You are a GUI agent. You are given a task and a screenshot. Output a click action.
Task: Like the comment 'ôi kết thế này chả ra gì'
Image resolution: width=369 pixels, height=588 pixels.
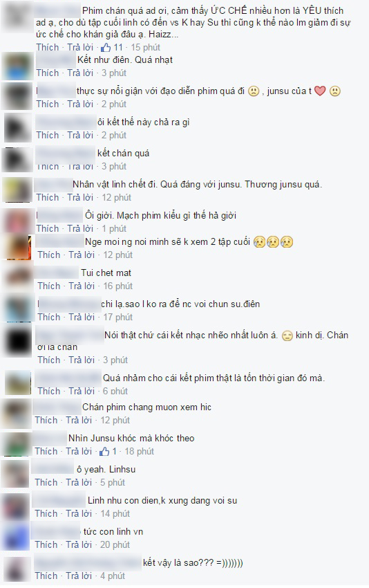point(48,135)
